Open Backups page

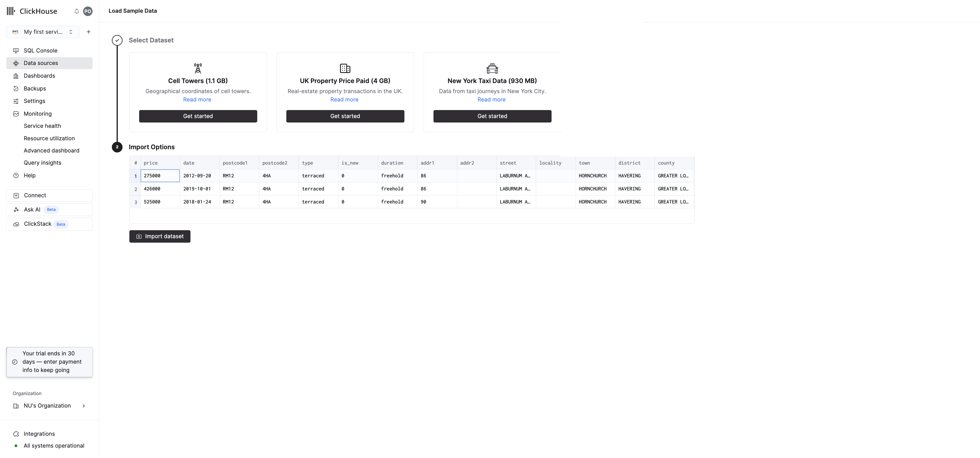tap(50, 89)
